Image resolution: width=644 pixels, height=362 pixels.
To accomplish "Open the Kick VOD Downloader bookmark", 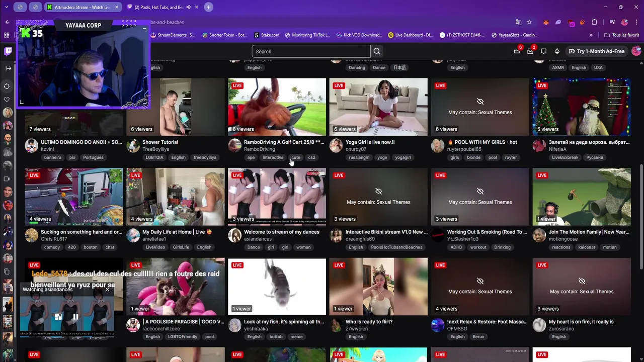I will click(359, 35).
